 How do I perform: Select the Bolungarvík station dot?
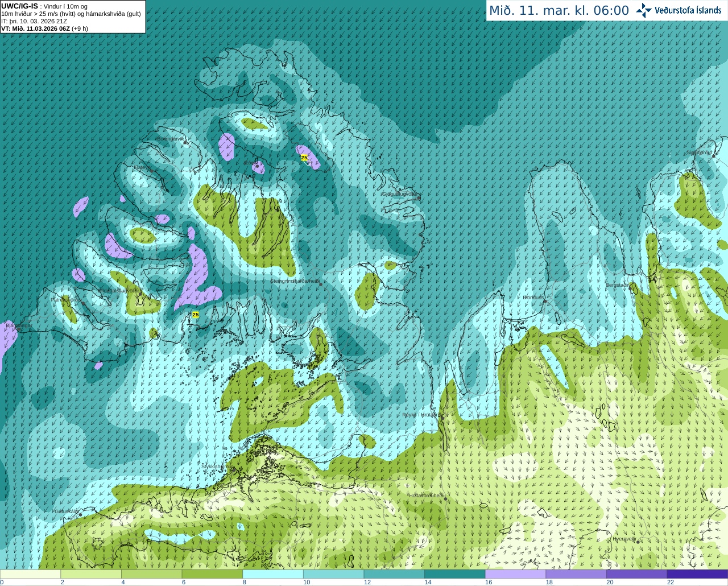click(x=185, y=143)
